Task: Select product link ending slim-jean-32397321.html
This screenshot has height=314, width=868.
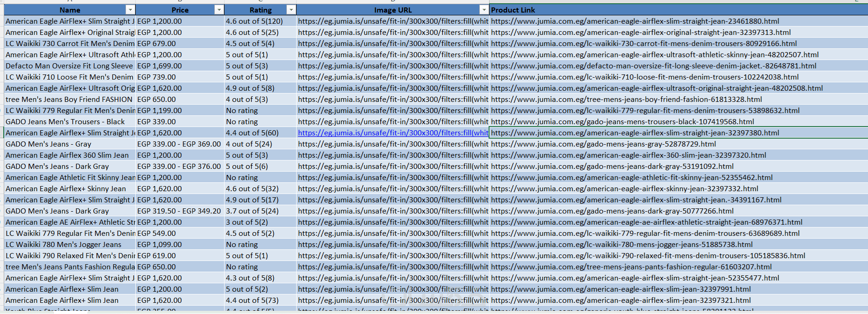Action: pyautogui.click(x=678, y=300)
